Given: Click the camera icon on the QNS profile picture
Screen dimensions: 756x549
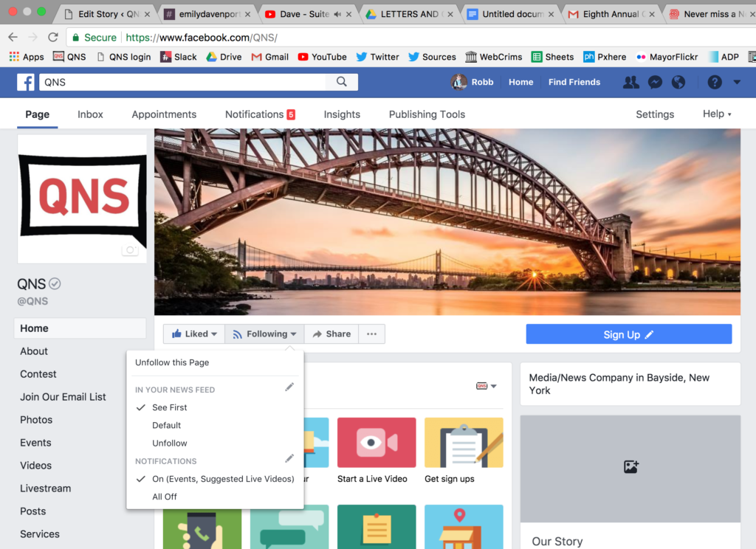Looking at the screenshot, I should 131,250.
